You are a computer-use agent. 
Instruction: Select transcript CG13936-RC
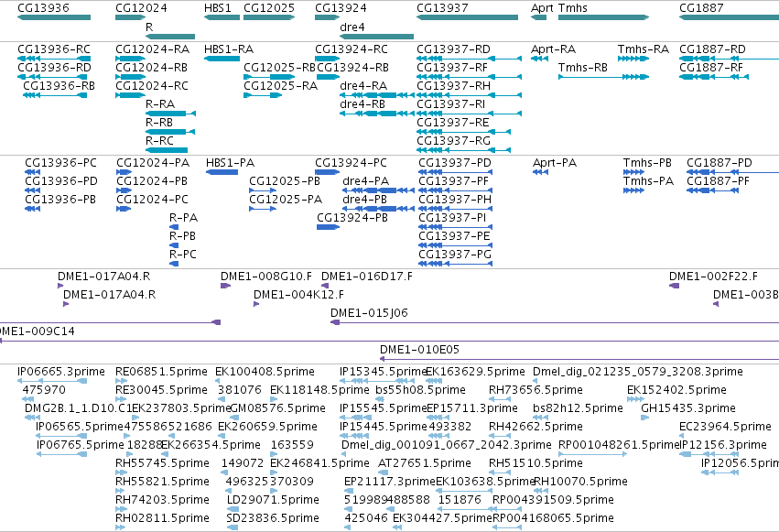tap(54, 49)
